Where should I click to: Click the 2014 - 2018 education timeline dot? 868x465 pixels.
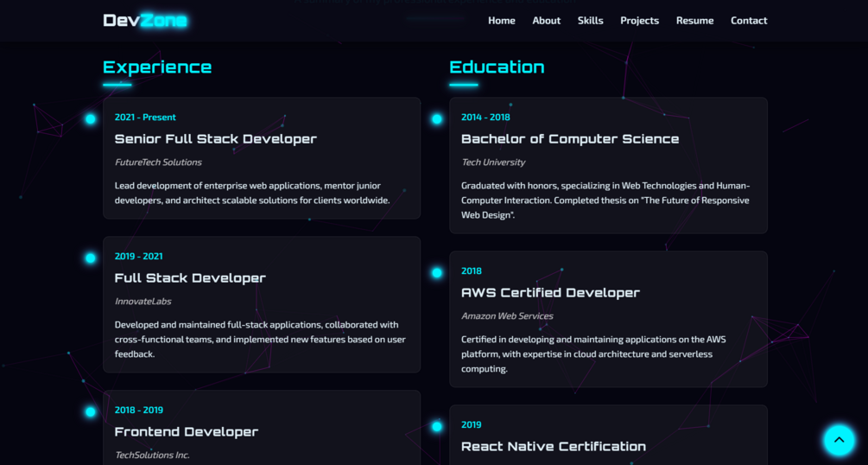(x=437, y=118)
